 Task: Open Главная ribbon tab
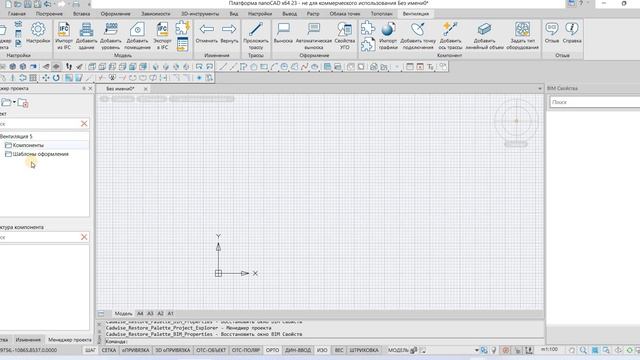click(17, 14)
